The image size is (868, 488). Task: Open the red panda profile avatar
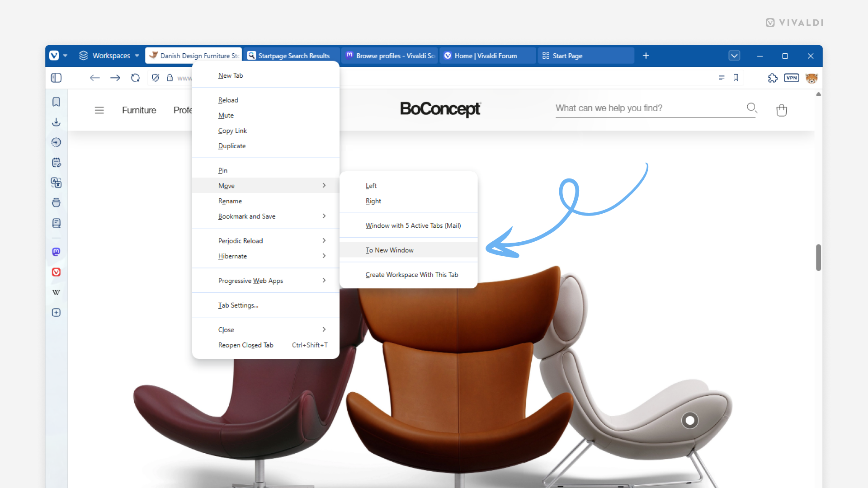(x=811, y=78)
